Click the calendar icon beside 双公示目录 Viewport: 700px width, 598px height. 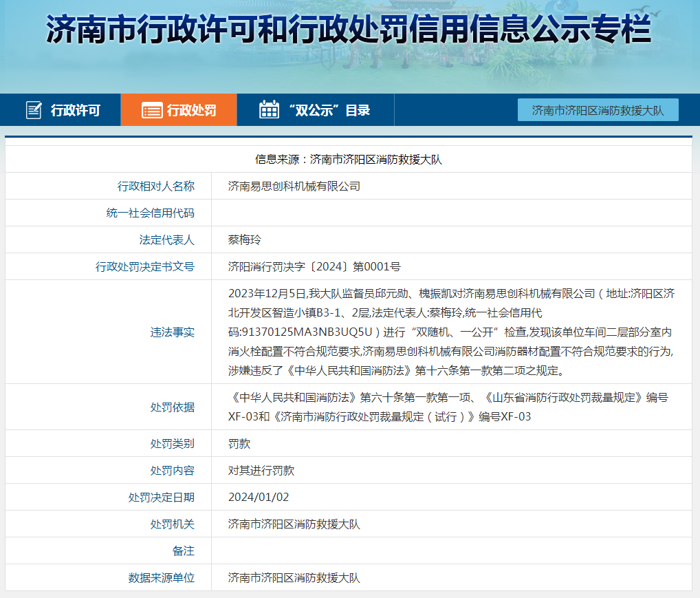pyautogui.click(x=269, y=109)
